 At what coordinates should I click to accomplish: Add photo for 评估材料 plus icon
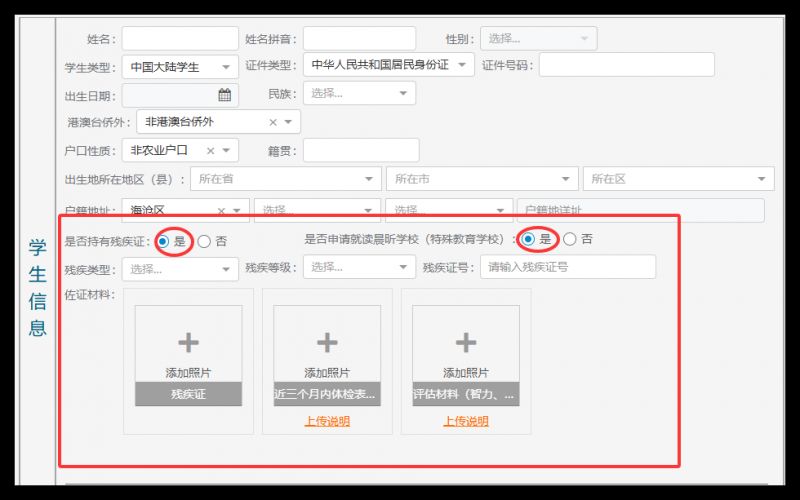(x=466, y=343)
